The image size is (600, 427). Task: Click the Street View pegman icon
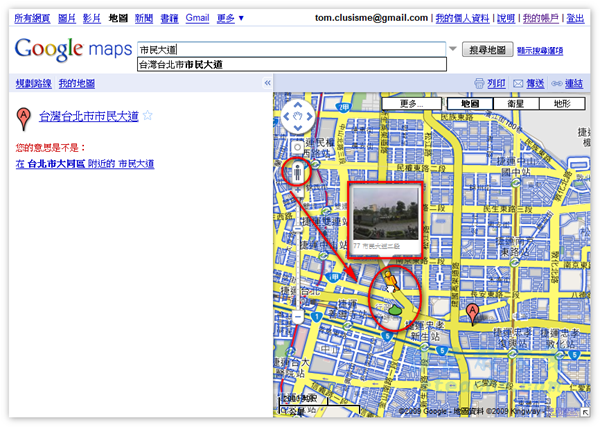[x=298, y=173]
